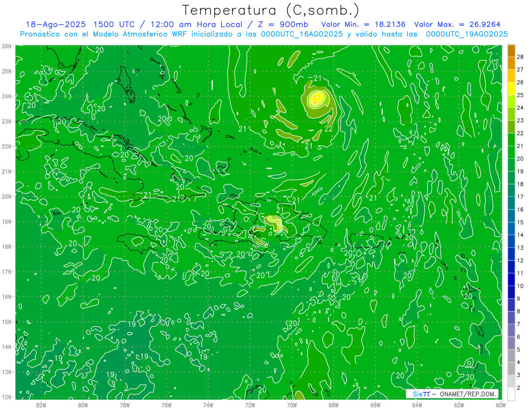Click the '0000UTC_16AGO2025' initialization time text
The image size is (532, 411).
click(x=302, y=34)
